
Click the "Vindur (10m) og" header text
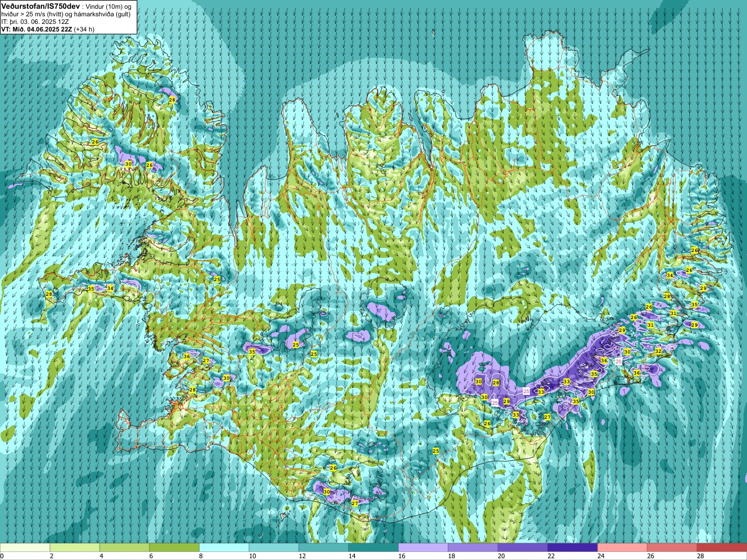tap(109, 6)
